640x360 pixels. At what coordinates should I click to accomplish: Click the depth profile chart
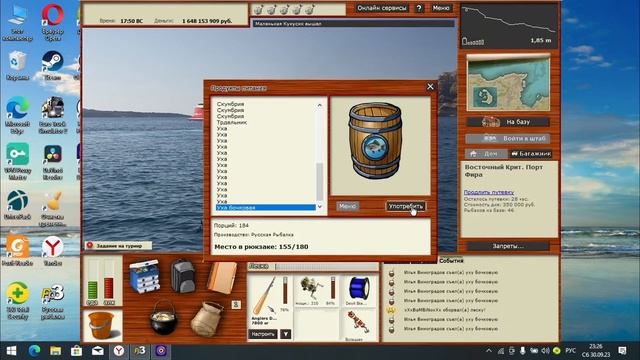tap(509, 26)
